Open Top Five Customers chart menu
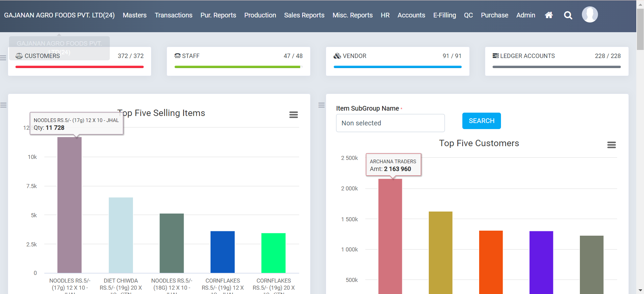 click(x=611, y=145)
